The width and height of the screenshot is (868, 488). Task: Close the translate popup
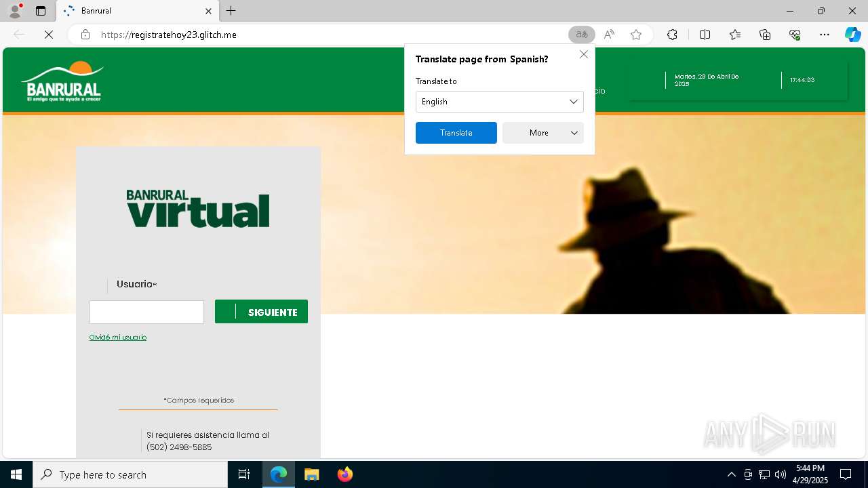[x=584, y=54]
